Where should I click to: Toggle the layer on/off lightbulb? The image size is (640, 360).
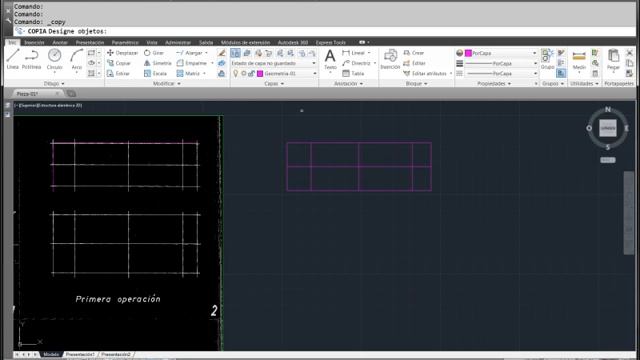pos(236,73)
